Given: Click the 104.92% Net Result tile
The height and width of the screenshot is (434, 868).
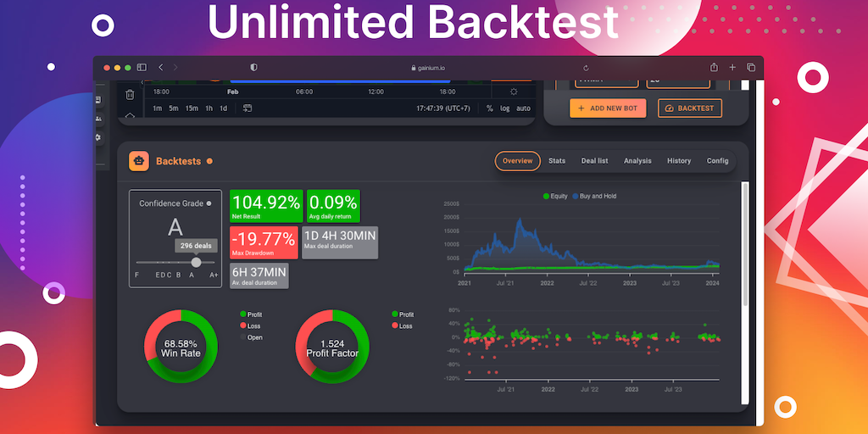Looking at the screenshot, I should (x=266, y=206).
